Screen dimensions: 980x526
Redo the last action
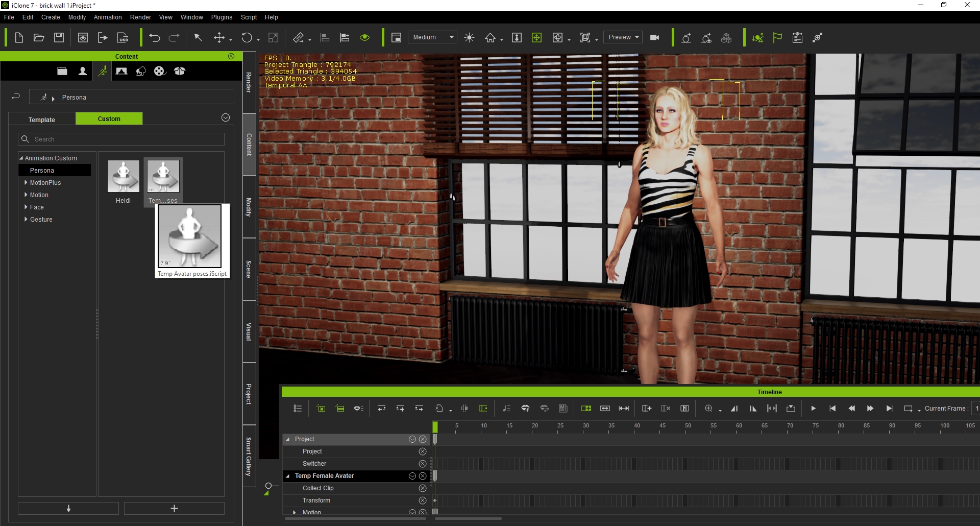coord(174,37)
